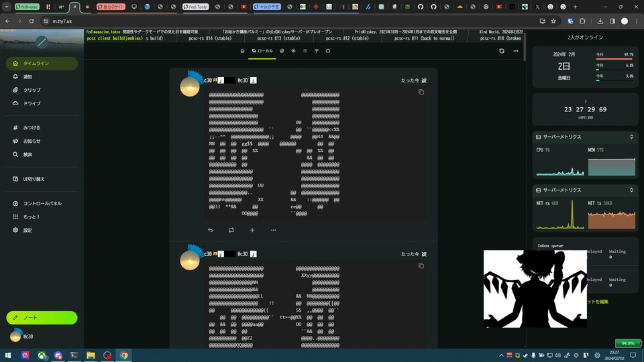
Task: Copy the first note's code block
Action: point(421,92)
